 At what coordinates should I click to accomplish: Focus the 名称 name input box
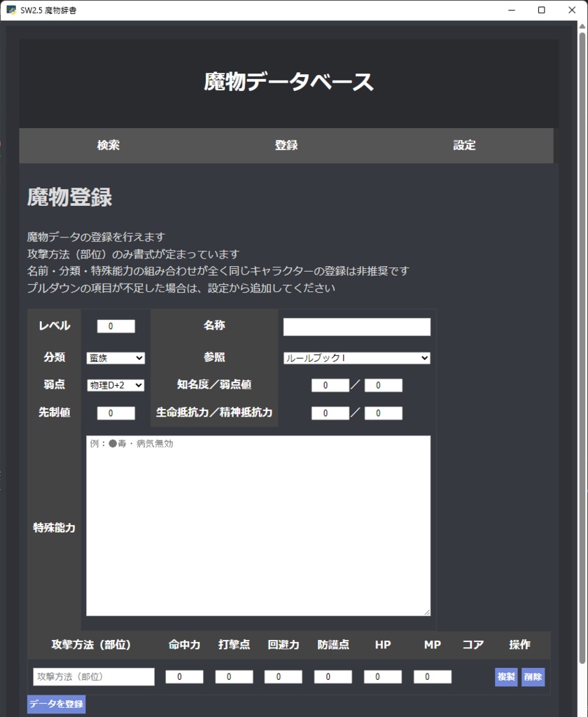coord(357,326)
